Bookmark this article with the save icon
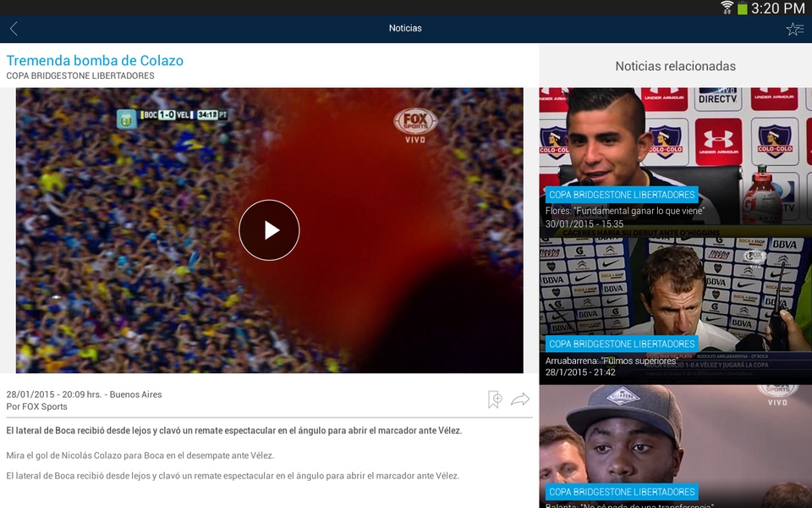812x508 pixels. point(495,399)
